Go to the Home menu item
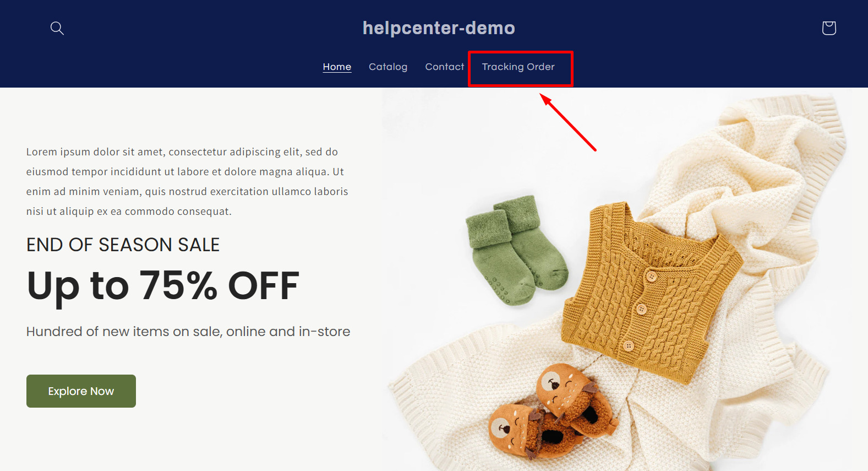The width and height of the screenshot is (868, 471). [337, 67]
